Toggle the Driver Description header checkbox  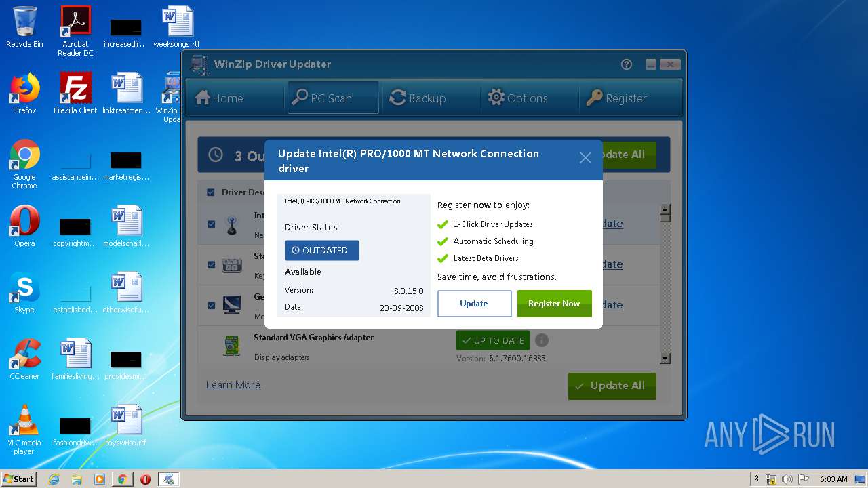point(211,192)
